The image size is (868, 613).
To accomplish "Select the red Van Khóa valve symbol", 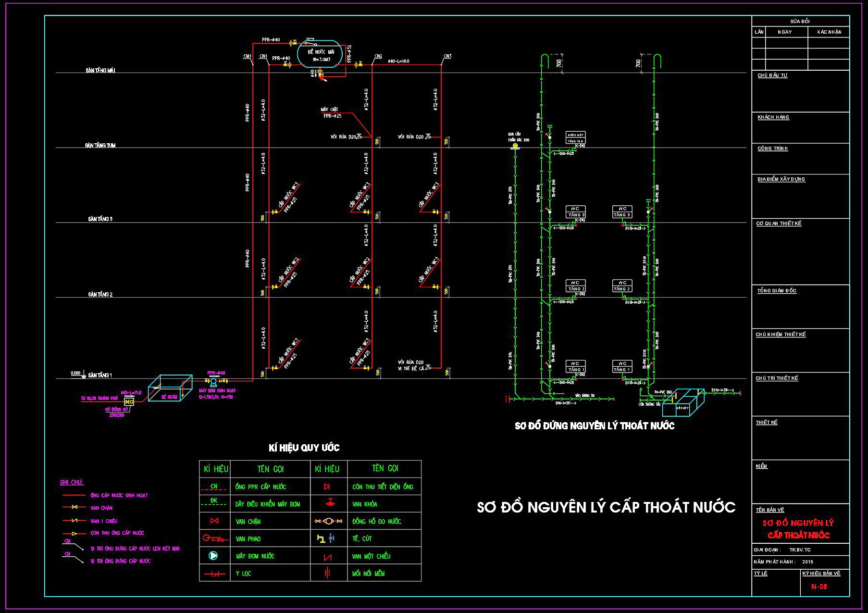I will click(330, 503).
